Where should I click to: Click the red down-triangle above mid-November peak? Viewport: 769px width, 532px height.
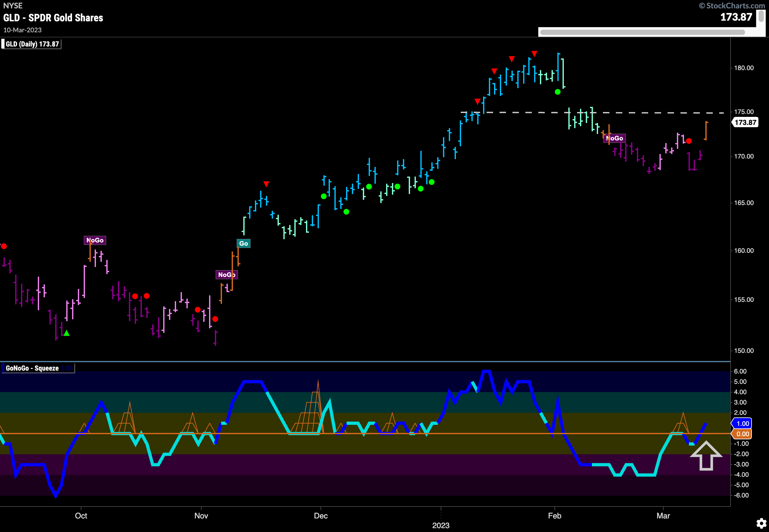(x=266, y=184)
